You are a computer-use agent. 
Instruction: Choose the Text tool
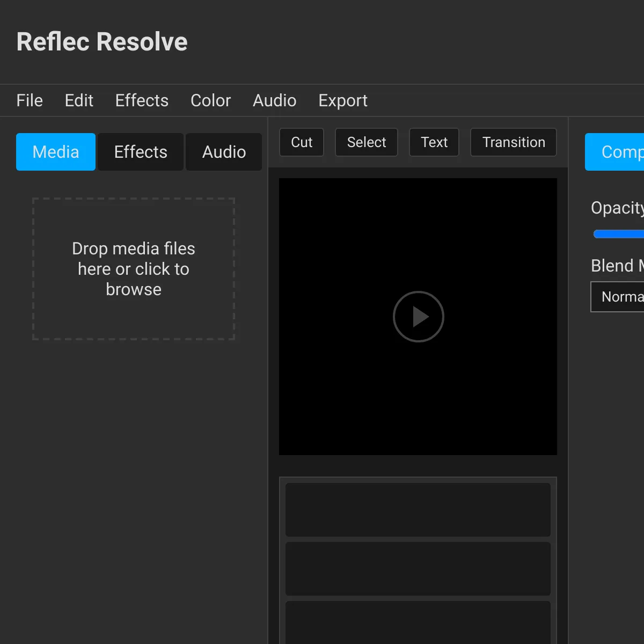coord(434,142)
